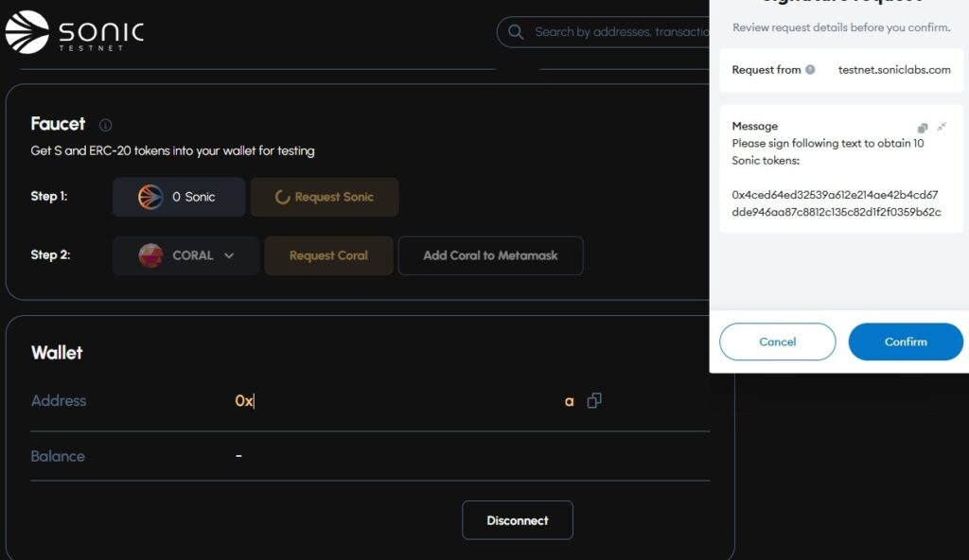Collapse the Message section icon
Image resolution: width=969 pixels, height=560 pixels.
942,127
